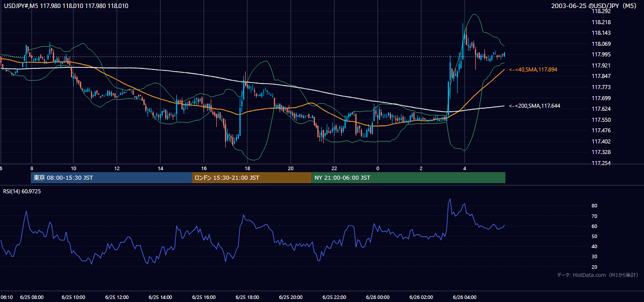Screen dimensions: 644x302
Task: Click the RSI(14) 60.9725 indicator label
Action: (22, 191)
